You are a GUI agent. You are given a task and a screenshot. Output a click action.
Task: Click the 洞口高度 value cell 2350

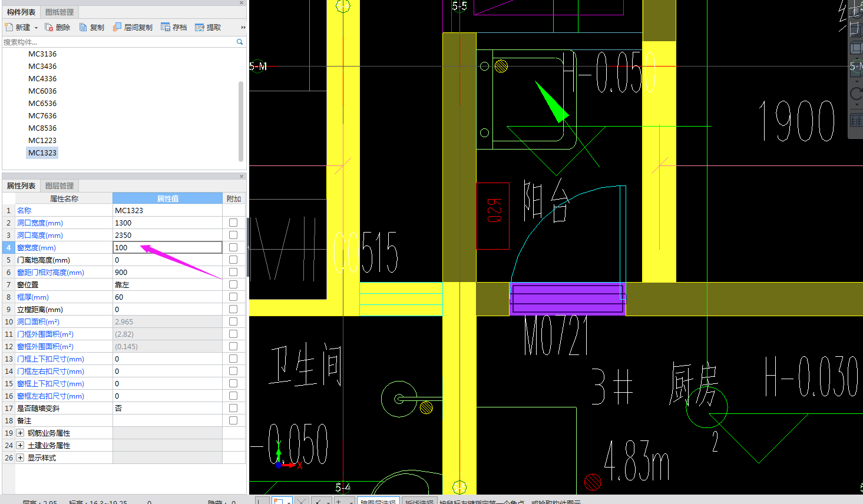click(x=167, y=235)
